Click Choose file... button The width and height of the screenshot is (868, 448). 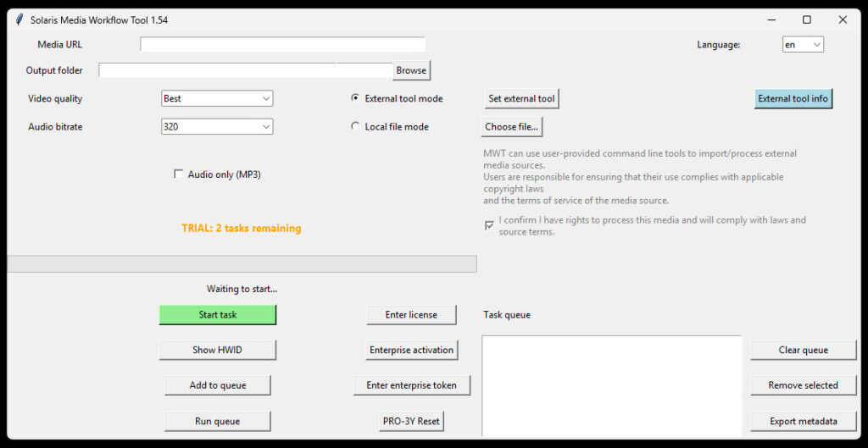tap(512, 127)
